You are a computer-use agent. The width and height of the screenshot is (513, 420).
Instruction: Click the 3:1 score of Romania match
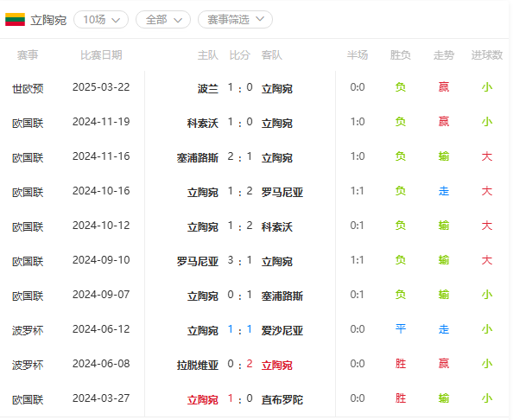pyautogui.click(x=240, y=261)
